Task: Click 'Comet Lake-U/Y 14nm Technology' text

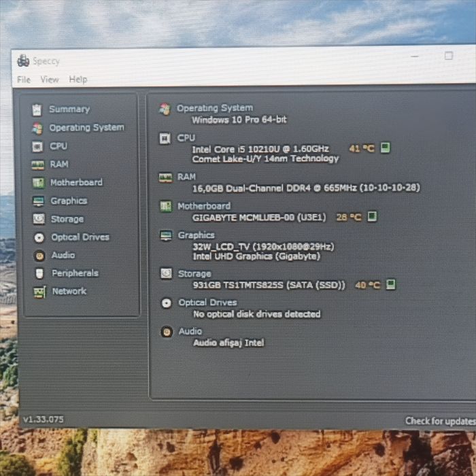Action: pyautogui.click(x=265, y=158)
